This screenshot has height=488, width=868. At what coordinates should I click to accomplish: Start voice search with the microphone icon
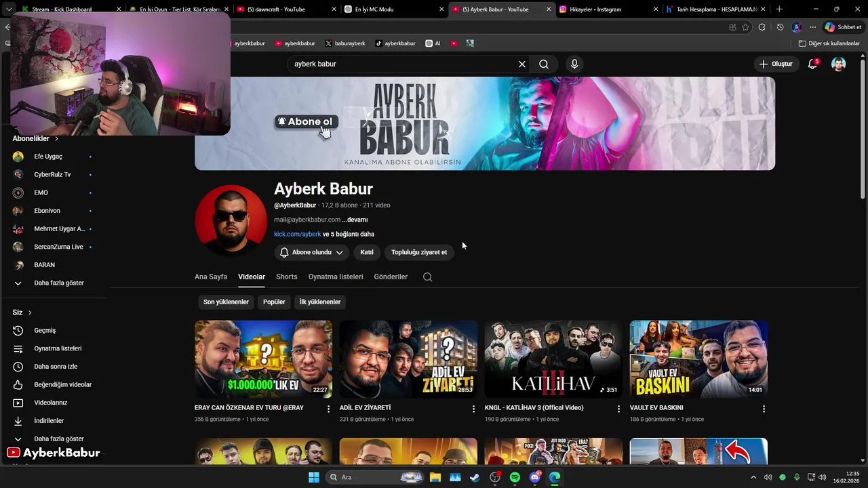click(x=574, y=64)
